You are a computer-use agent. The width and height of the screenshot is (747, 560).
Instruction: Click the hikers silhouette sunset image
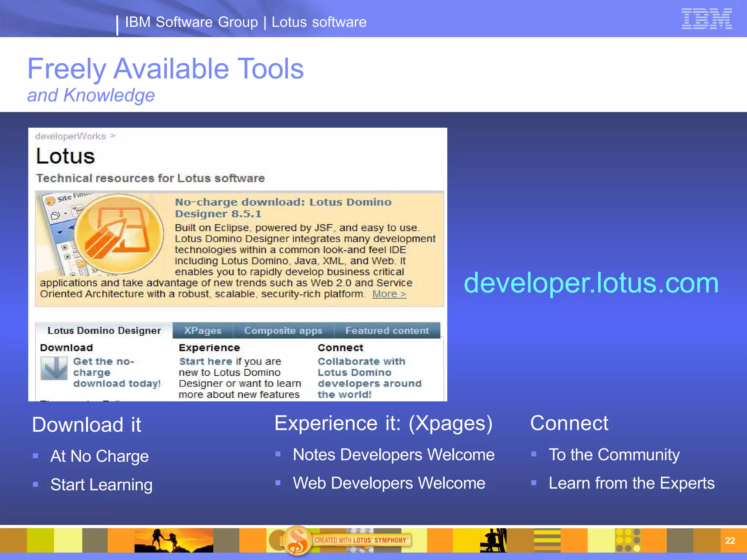pyautogui.click(x=174, y=540)
